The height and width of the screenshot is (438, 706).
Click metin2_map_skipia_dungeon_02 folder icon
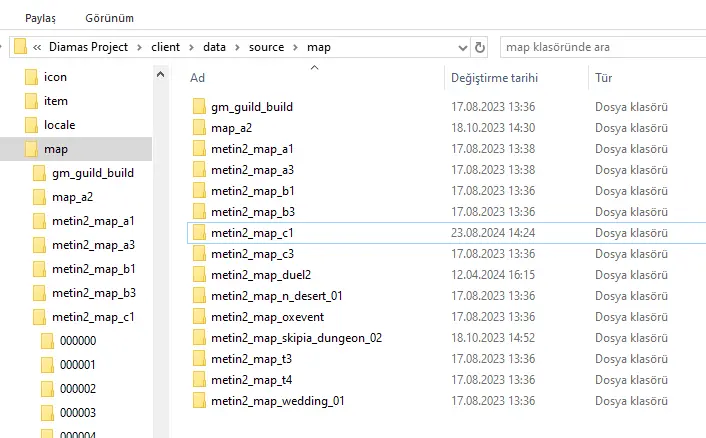click(198, 338)
